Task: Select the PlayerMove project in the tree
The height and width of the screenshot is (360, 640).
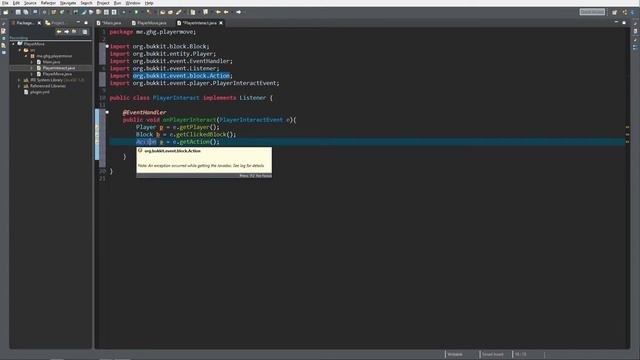Action: pyautogui.click(x=34, y=44)
